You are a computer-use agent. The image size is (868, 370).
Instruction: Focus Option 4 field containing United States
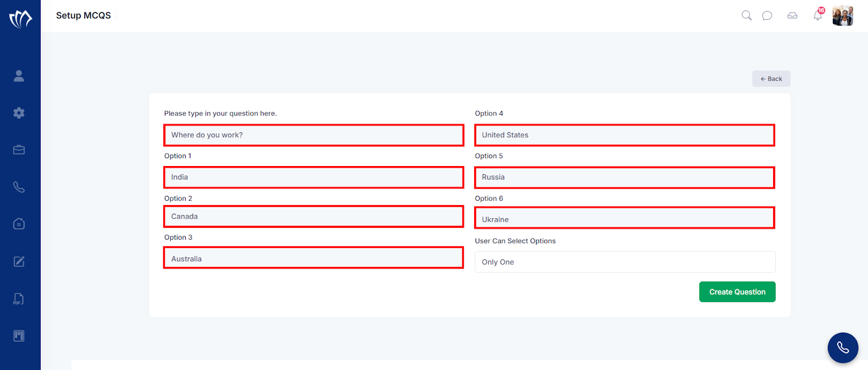click(625, 135)
